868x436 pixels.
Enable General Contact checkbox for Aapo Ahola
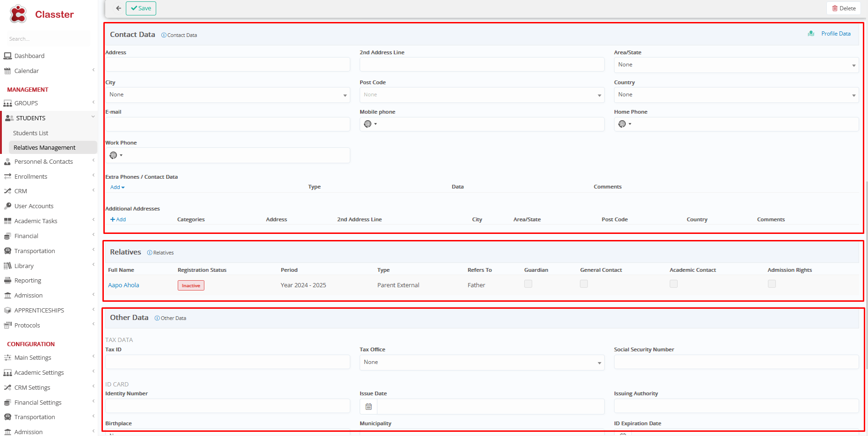pyautogui.click(x=584, y=284)
